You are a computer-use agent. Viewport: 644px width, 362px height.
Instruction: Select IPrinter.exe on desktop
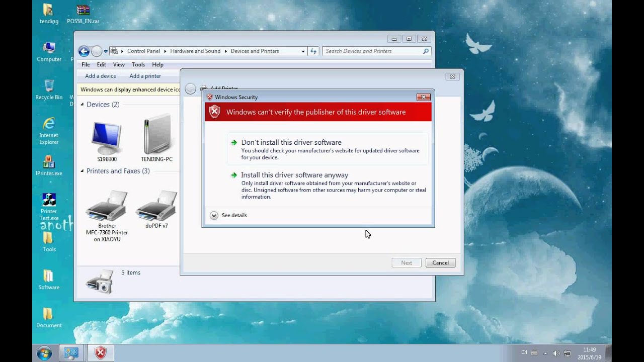click(49, 165)
